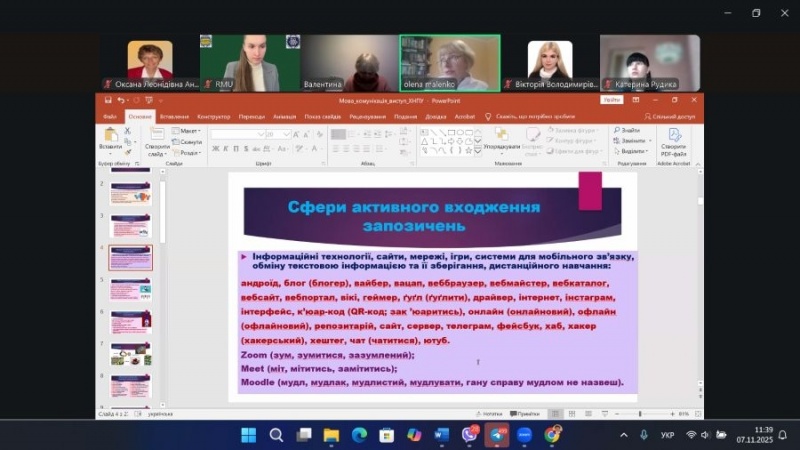Image resolution: width=800 pixels, height=450 pixels.
Task: Select olena malenko's video tile
Action: click(x=449, y=64)
